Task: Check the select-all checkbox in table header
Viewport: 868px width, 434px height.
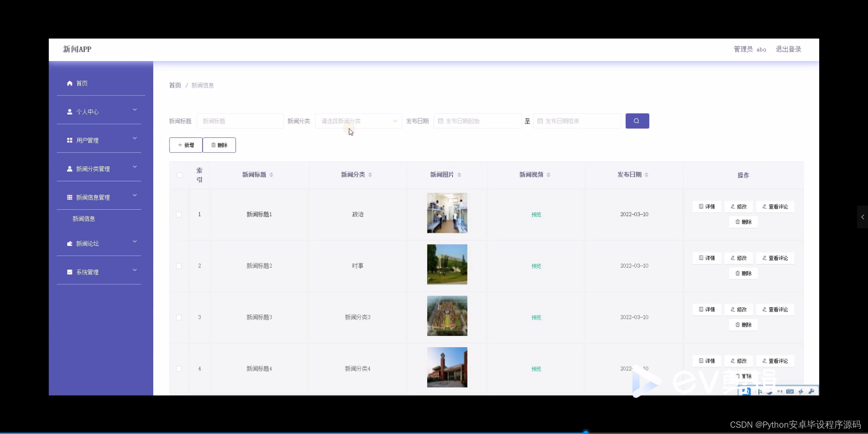Action: [179, 175]
